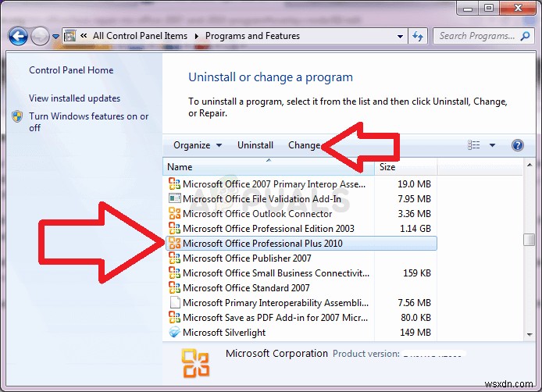
Task: Select Microsoft Office Professional Plus 2010
Action: point(301,244)
